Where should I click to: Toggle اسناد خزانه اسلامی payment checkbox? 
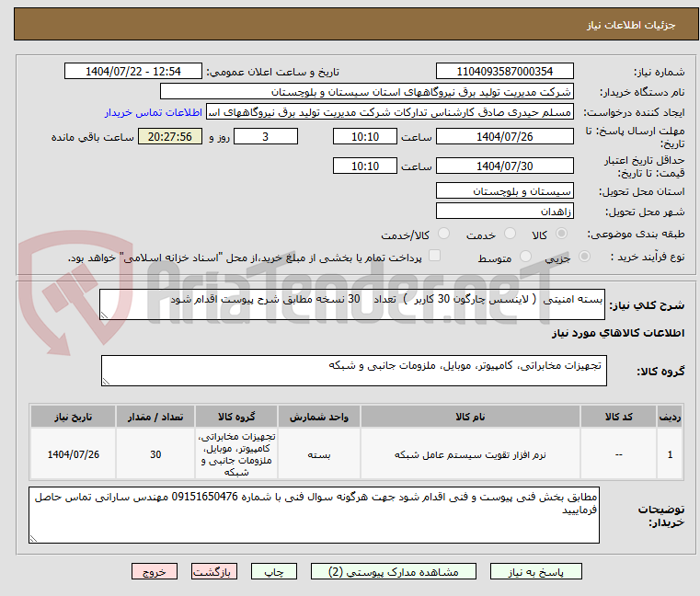[434, 256]
